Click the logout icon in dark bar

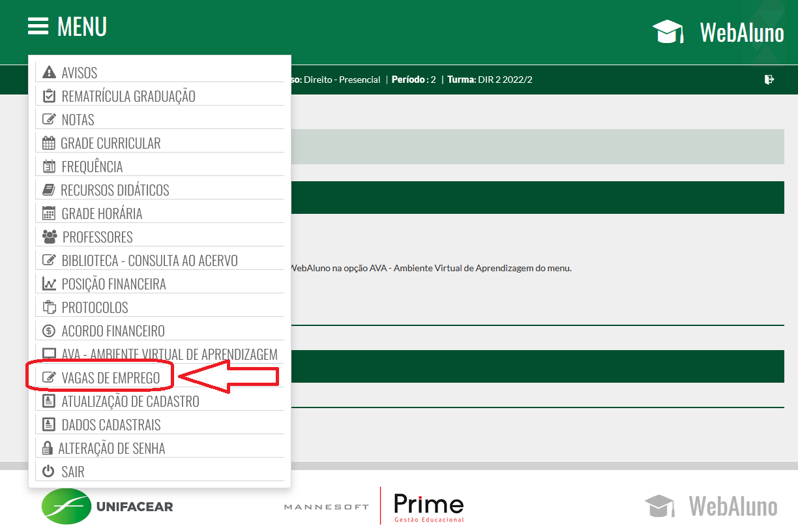coord(769,80)
